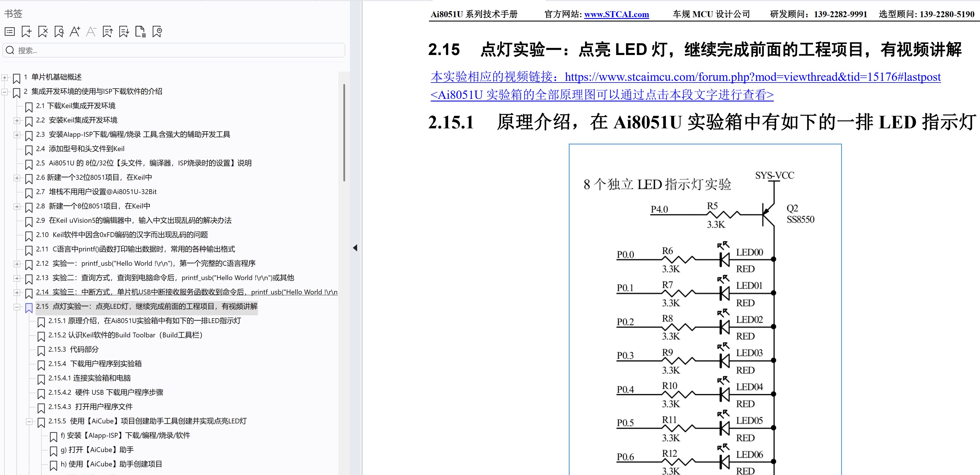Open bookmark 2.7 堆栈不用用户设置
This screenshot has width=980, height=475.
(96, 191)
